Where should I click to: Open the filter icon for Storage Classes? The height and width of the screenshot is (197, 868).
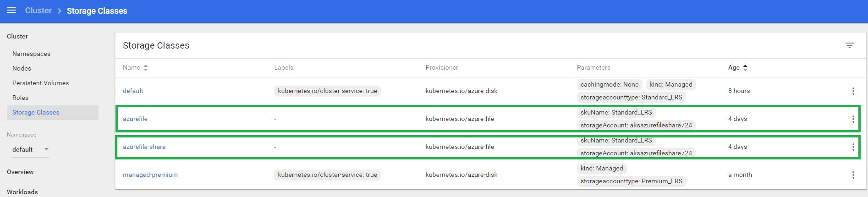coord(849,45)
